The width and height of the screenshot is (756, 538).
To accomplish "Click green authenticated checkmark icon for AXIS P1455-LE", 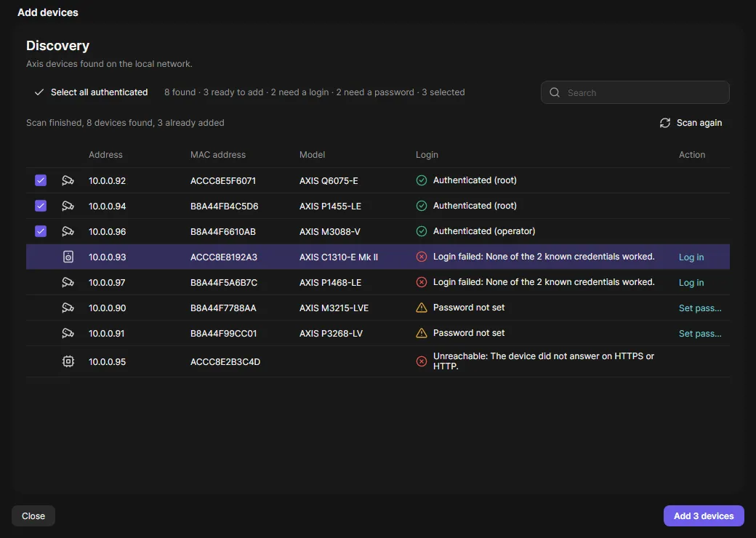I will 422,206.
